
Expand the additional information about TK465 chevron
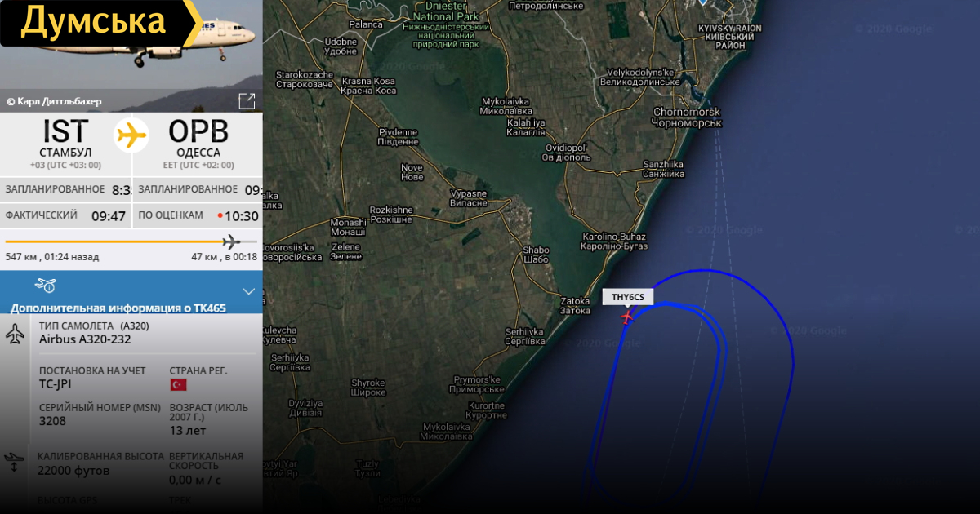point(249,291)
